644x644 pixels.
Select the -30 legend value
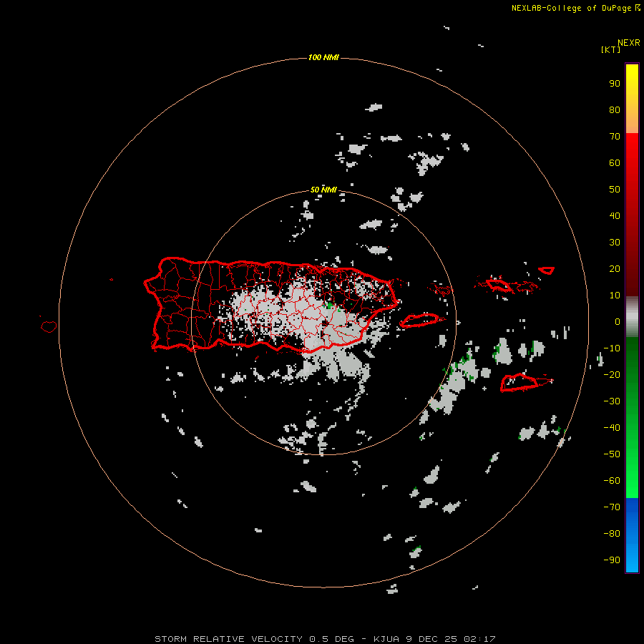coord(612,401)
